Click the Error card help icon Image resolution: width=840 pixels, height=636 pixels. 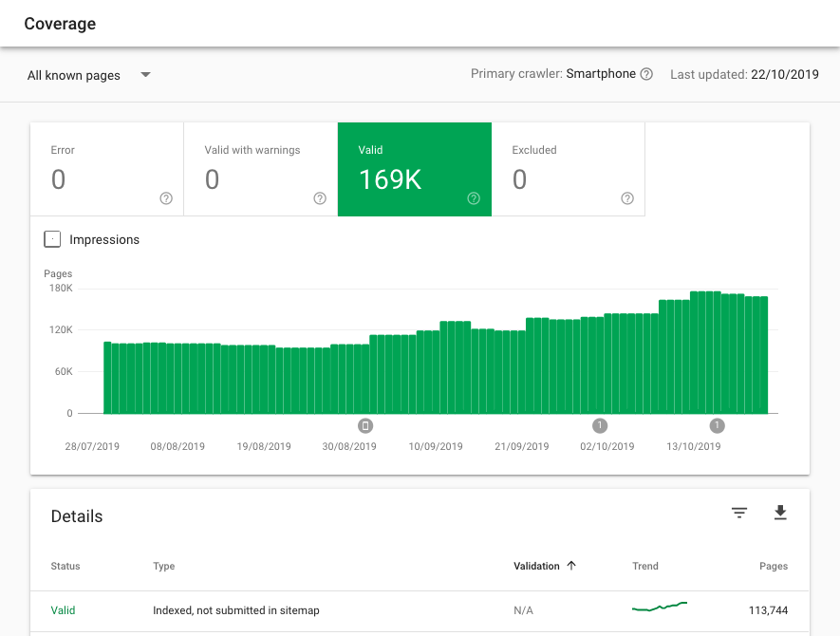[165, 198]
